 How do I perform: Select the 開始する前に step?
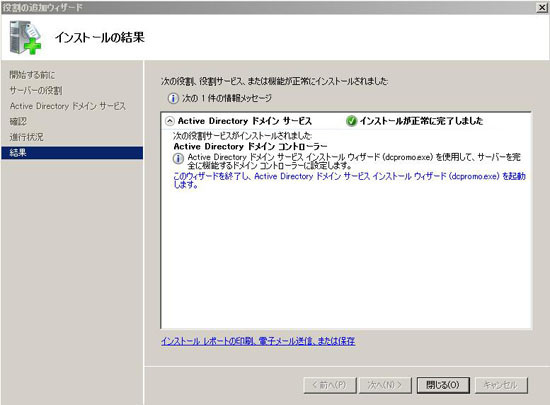[x=32, y=75]
